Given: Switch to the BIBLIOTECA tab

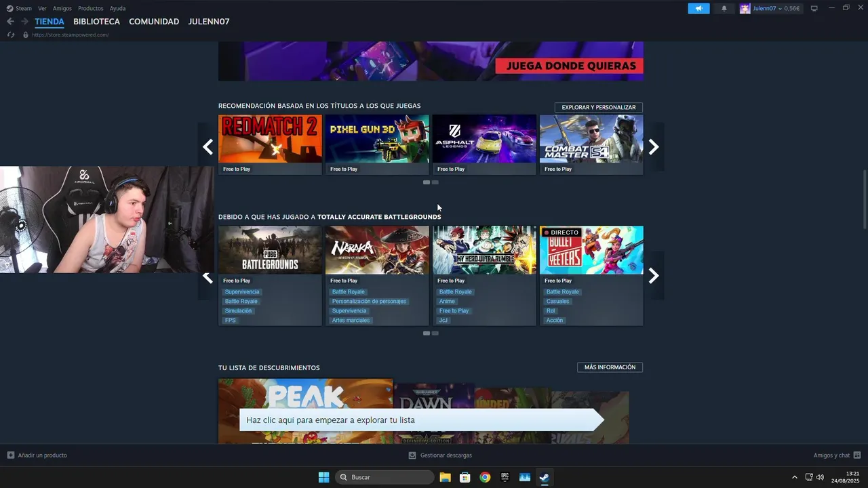Looking at the screenshot, I should tap(96, 22).
